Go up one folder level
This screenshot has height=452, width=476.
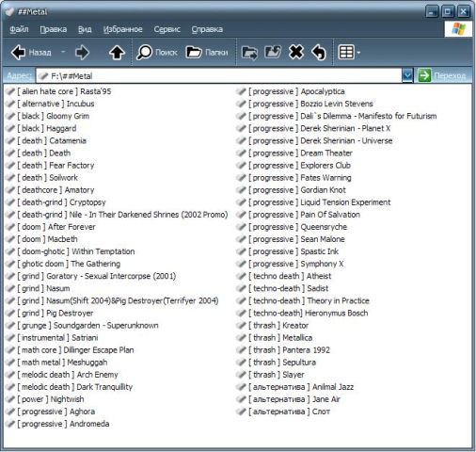[x=117, y=53]
